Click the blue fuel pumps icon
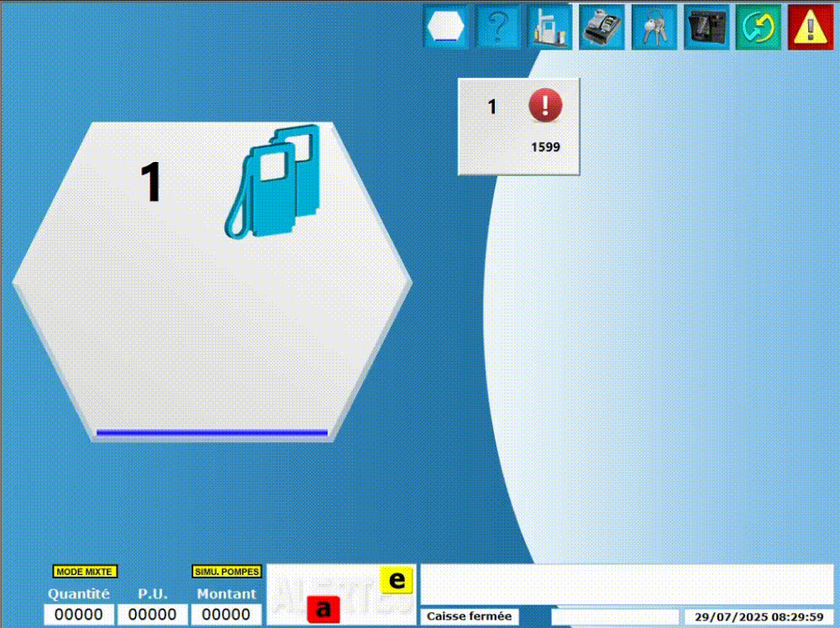Viewport: 840px width, 628px height. pyautogui.click(x=273, y=181)
